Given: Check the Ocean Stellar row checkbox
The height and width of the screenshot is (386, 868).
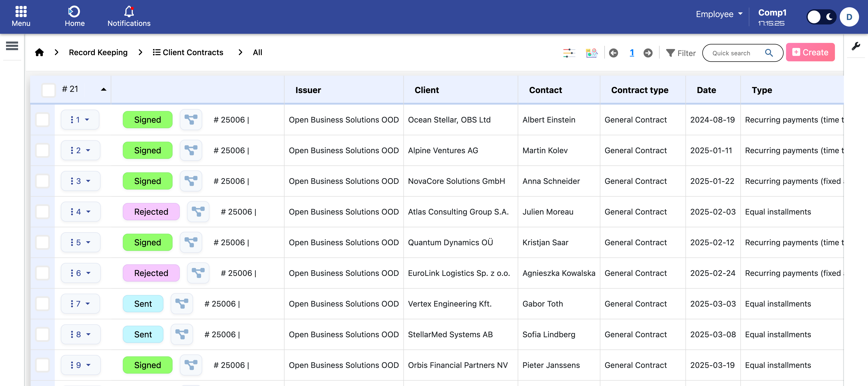Looking at the screenshot, I should click(x=43, y=120).
